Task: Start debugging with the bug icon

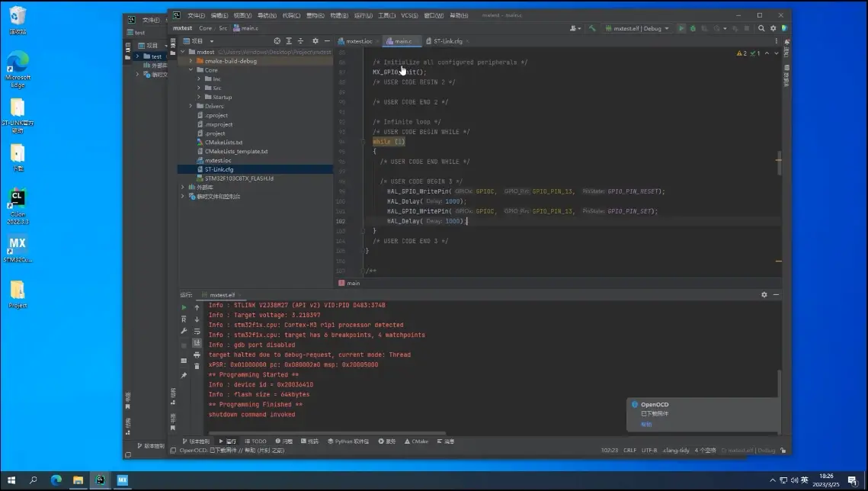Action: [x=693, y=28]
